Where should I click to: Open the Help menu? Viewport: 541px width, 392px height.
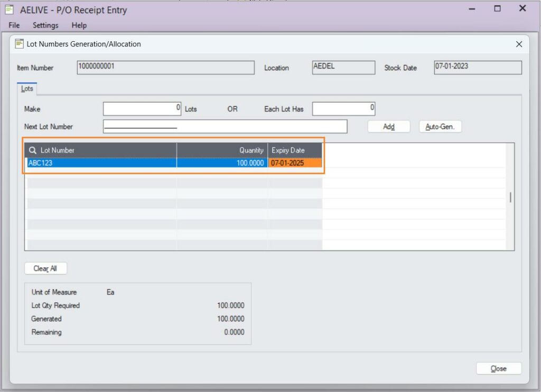(x=79, y=25)
